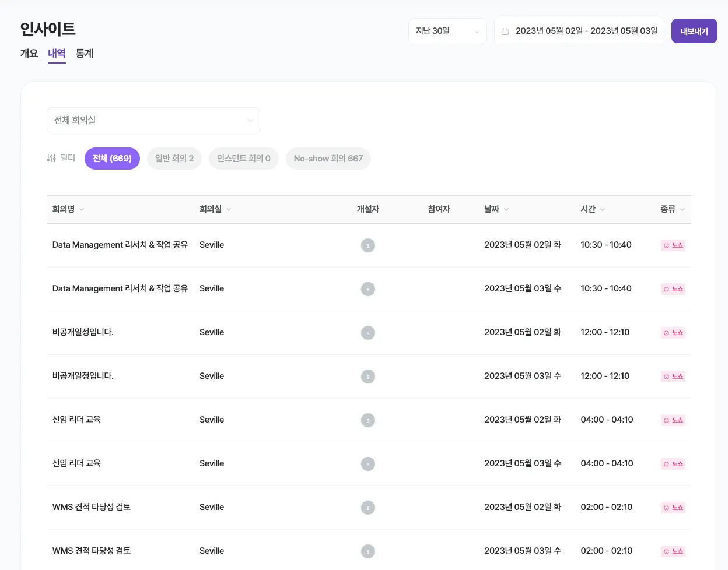The image size is (728, 570).
Task: Toggle the No-show 회의 667 filter
Action: point(328,159)
